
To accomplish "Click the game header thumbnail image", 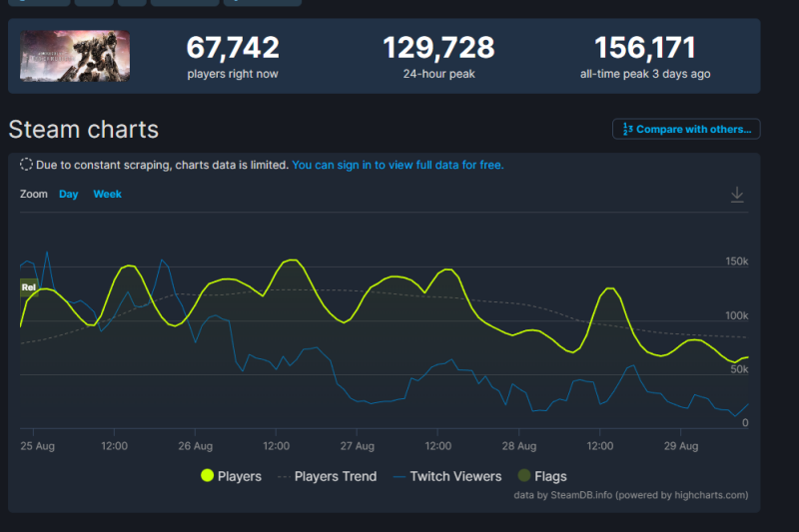I will pos(75,56).
